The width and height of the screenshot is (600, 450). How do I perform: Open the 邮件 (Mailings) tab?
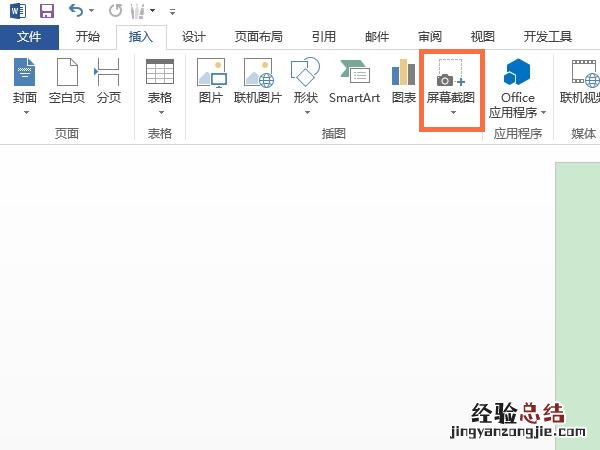tap(377, 37)
